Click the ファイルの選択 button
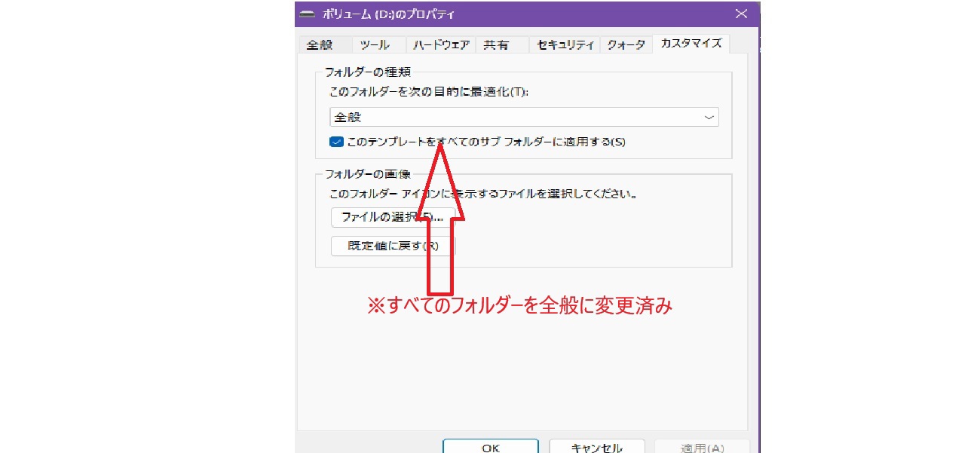This screenshot has width=980, height=453. (x=392, y=217)
